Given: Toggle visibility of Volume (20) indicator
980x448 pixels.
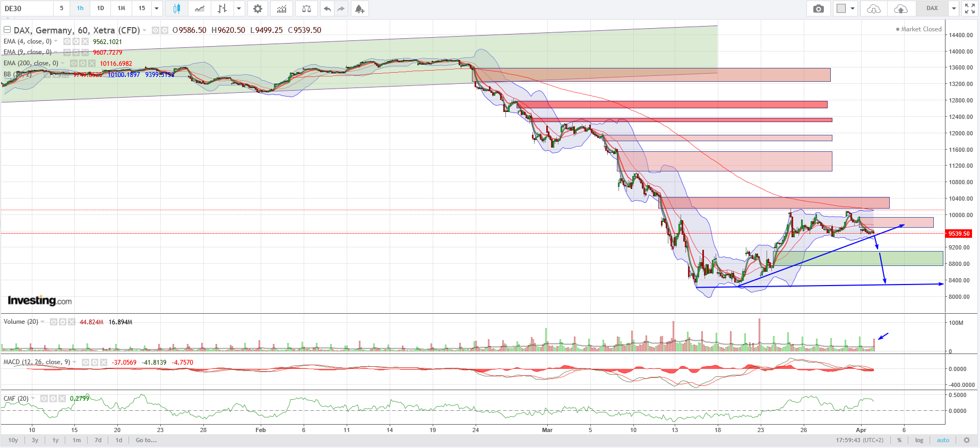Looking at the screenshot, I should coord(54,322).
